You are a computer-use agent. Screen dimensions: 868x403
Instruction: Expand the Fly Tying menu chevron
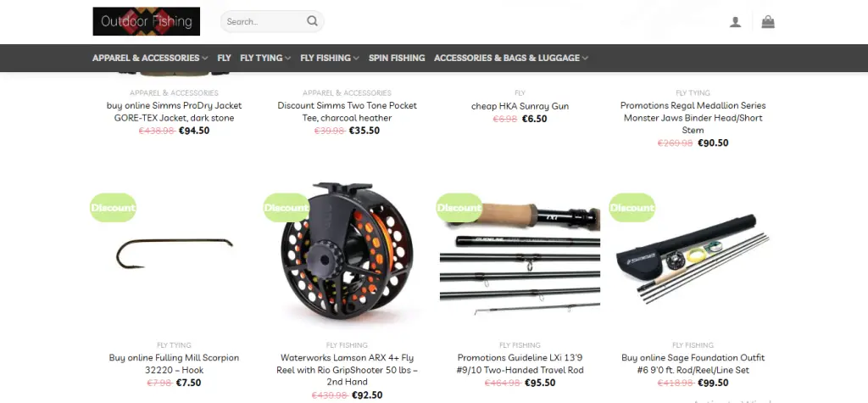287,59
